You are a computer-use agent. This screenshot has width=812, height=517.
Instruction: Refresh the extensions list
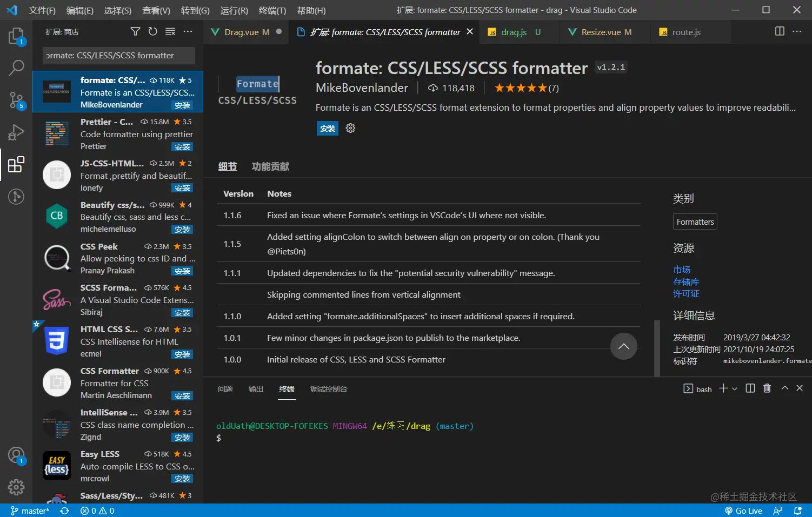[153, 32]
